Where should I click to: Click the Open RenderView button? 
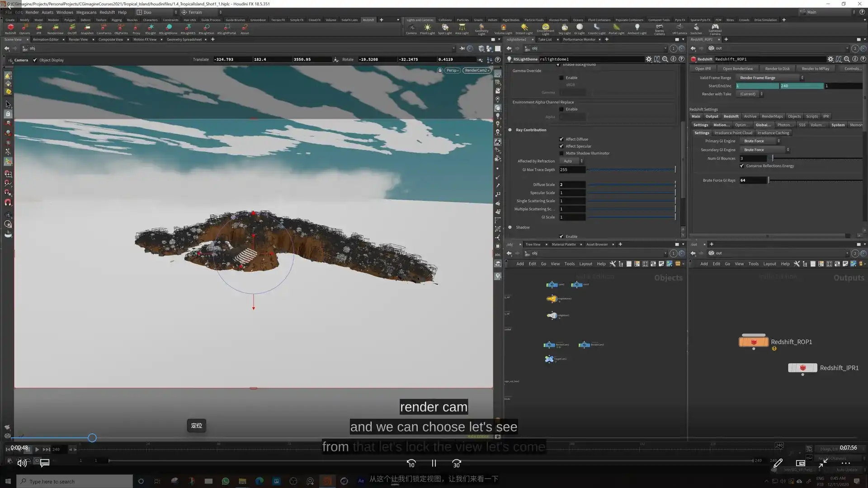[x=738, y=68]
